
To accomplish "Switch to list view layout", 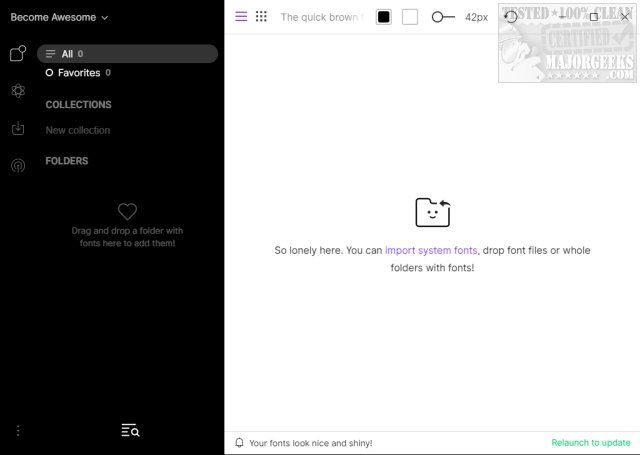I will coord(241,17).
